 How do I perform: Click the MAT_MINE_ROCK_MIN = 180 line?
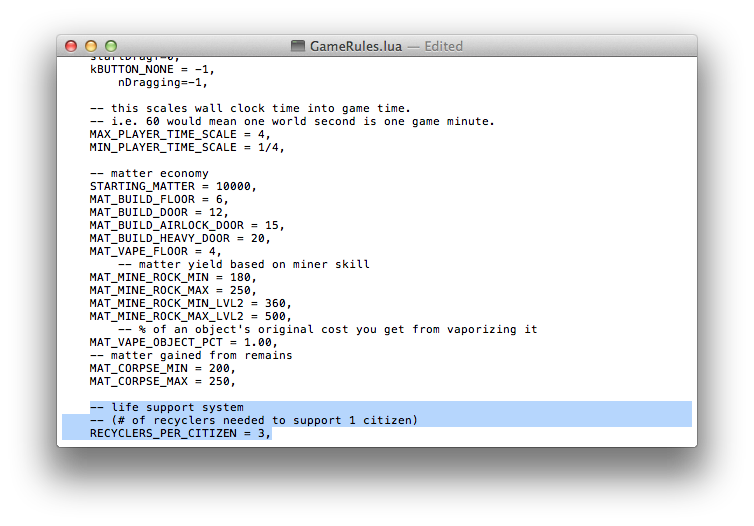click(x=172, y=277)
